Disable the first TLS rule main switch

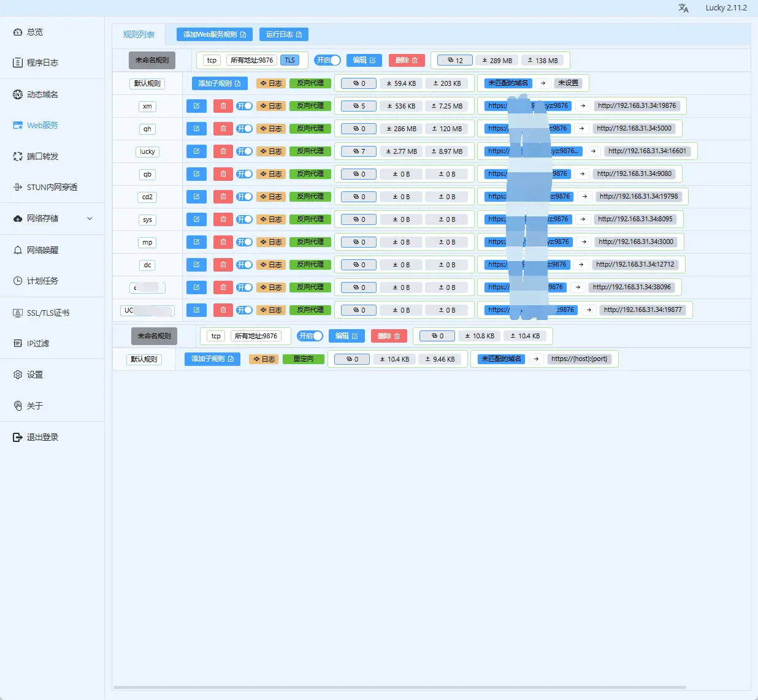coord(327,60)
